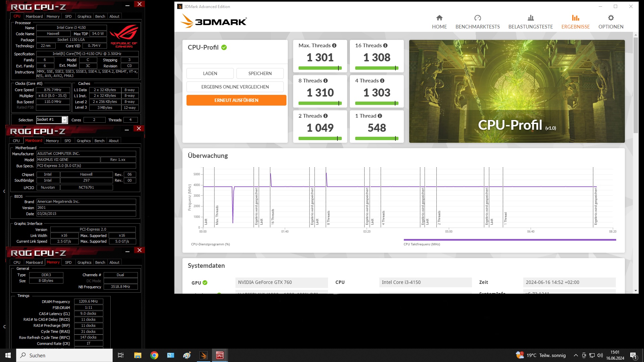Image resolution: width=644 pixels, height=362 pixels.
Task: Click Intel Core i3-4150 CPU field in Systemdaten
Action: (x=425, y=283)
